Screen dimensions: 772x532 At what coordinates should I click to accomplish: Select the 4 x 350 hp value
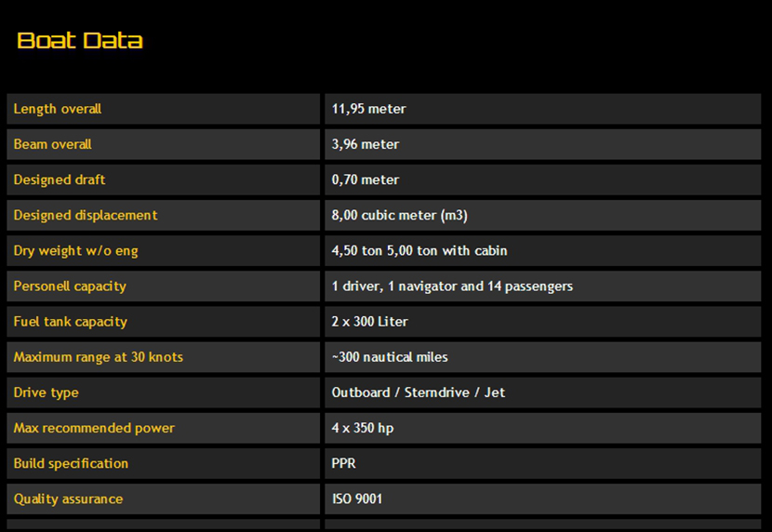click(x=364, y=428)
